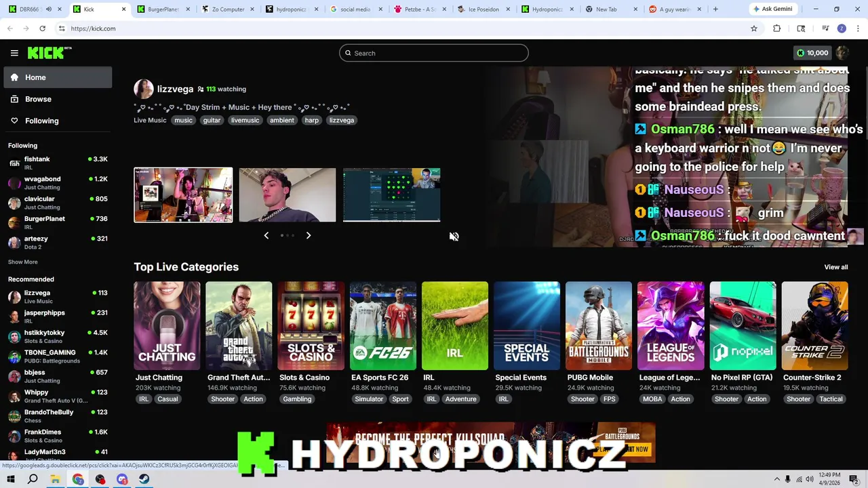
Task: Select the second carousel stream thumbnail
Action: click(x=287, y=195)
